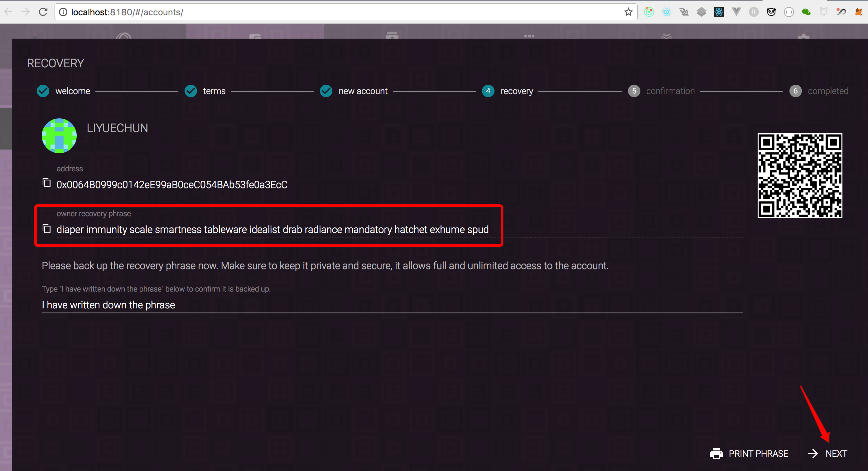Click the new account step checkmark
This screenshot has width=868, height=471.
326,91
